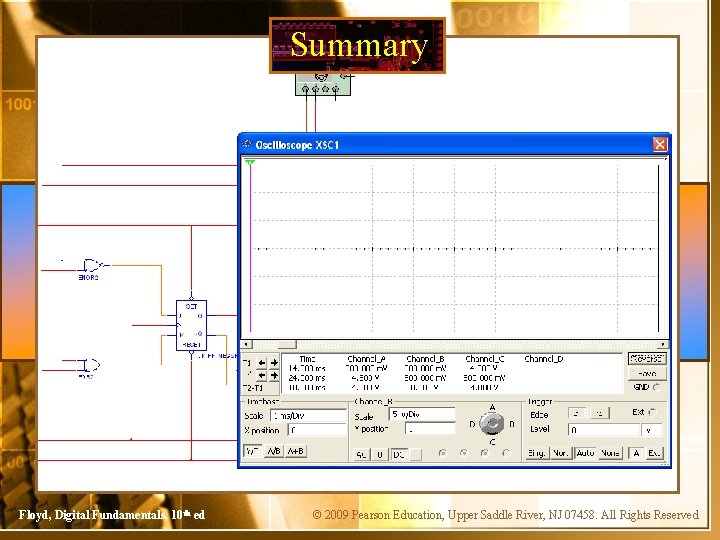This screenshot has width=720, height=540.
Task: Click the Channel B Y position field
Action: 430,429
